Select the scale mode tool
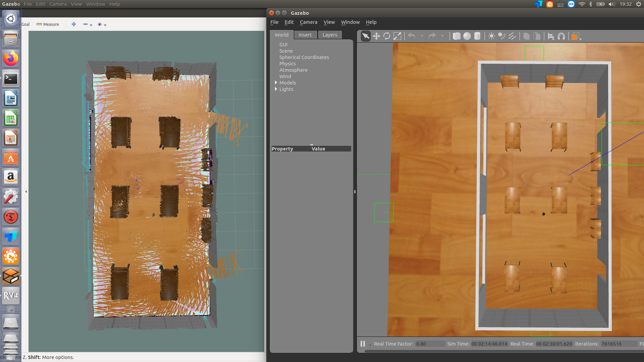 click(x=397, y=36)
